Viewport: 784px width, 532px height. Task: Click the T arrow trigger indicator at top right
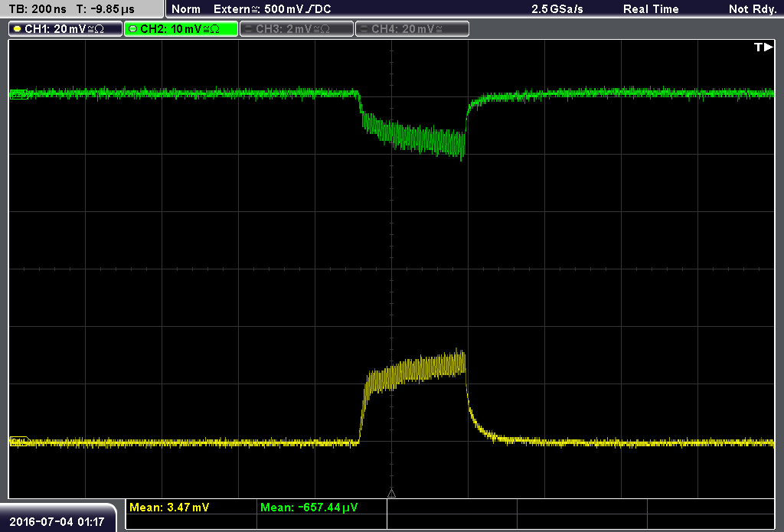tap(763, 47)
